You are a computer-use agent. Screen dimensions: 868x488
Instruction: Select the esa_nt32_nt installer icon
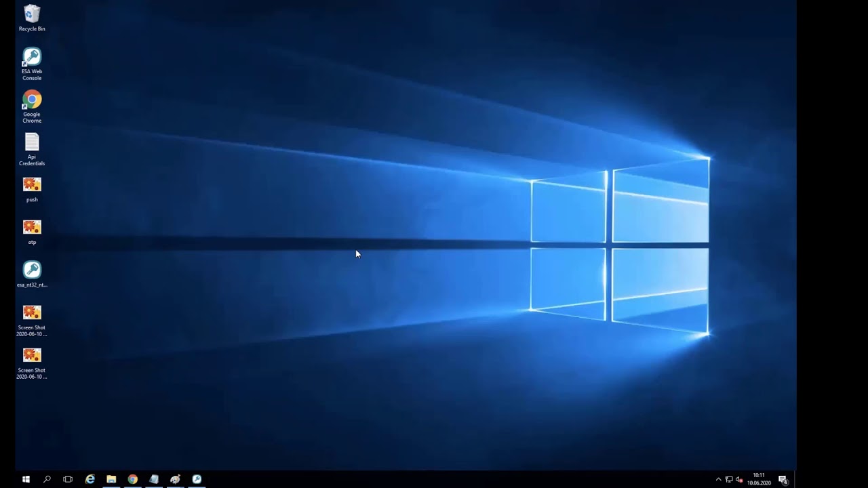pyautogui.click(x=32, y=274)
